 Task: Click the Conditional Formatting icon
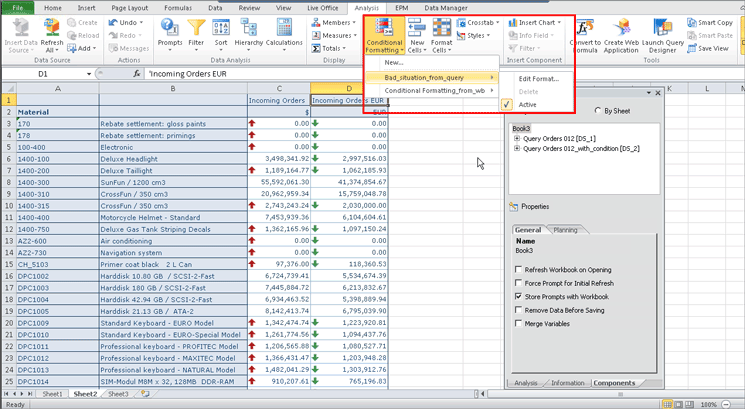384,28
